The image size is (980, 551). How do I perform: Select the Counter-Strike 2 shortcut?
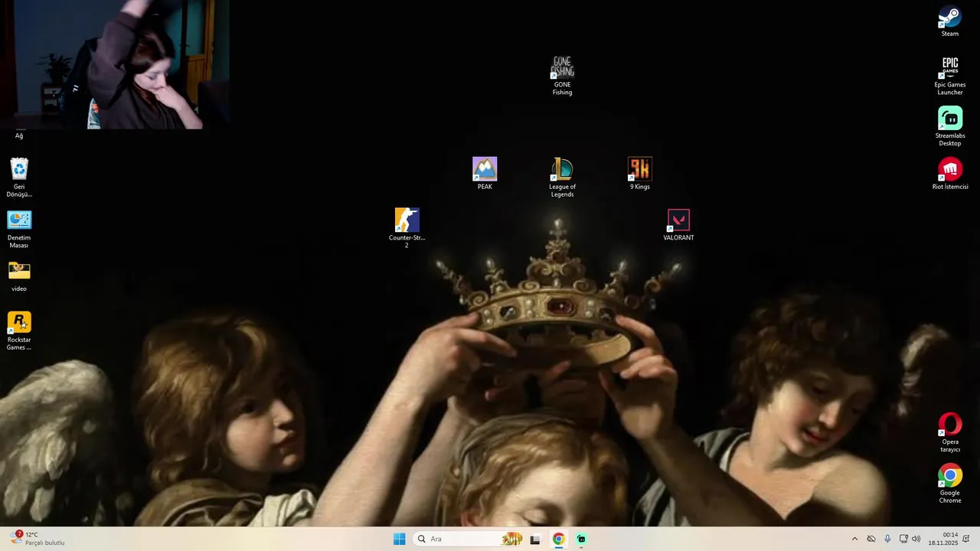[x=407, y=228]
